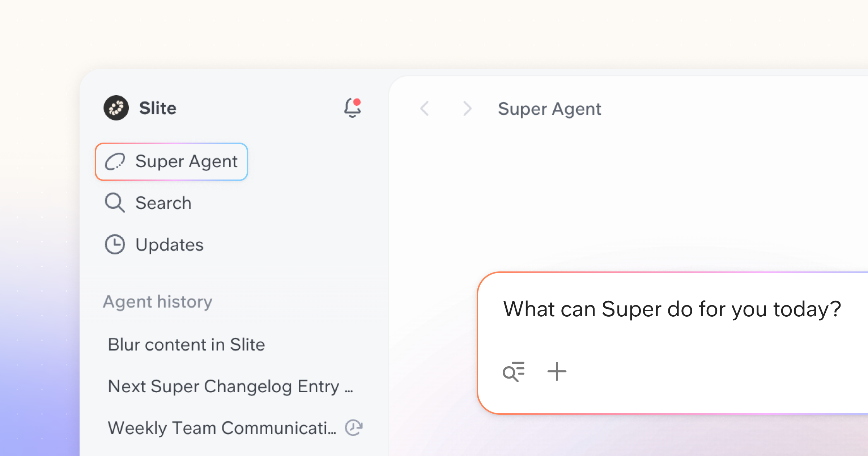868x456 pixels.
Task: Open Weekly Team Communication history item
Action: click(222, 428)
